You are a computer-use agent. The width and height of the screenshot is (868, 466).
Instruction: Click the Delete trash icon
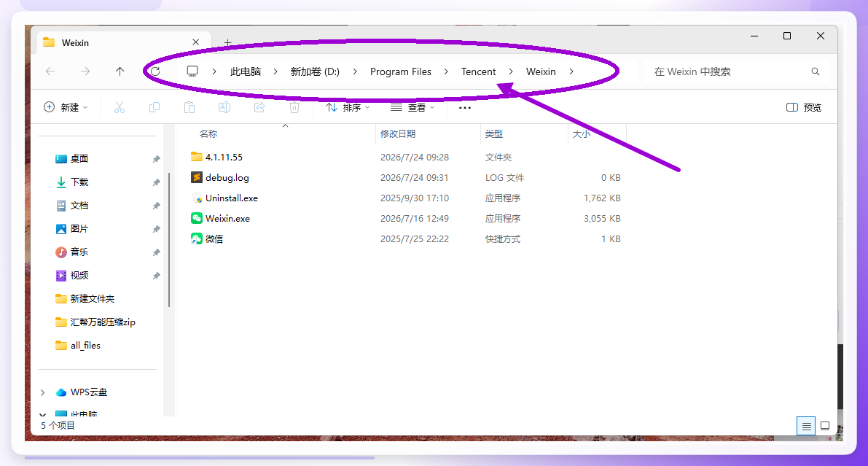pos(294,107)
